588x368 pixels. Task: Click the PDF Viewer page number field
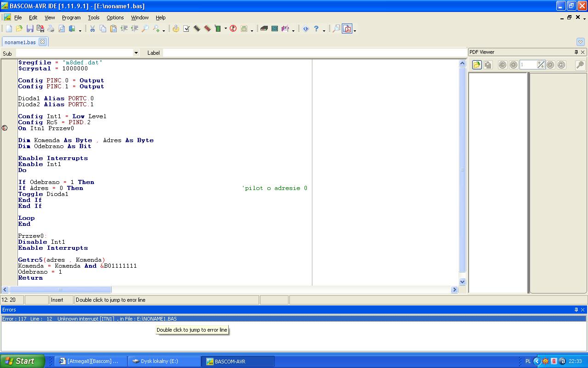coord(528,65)
